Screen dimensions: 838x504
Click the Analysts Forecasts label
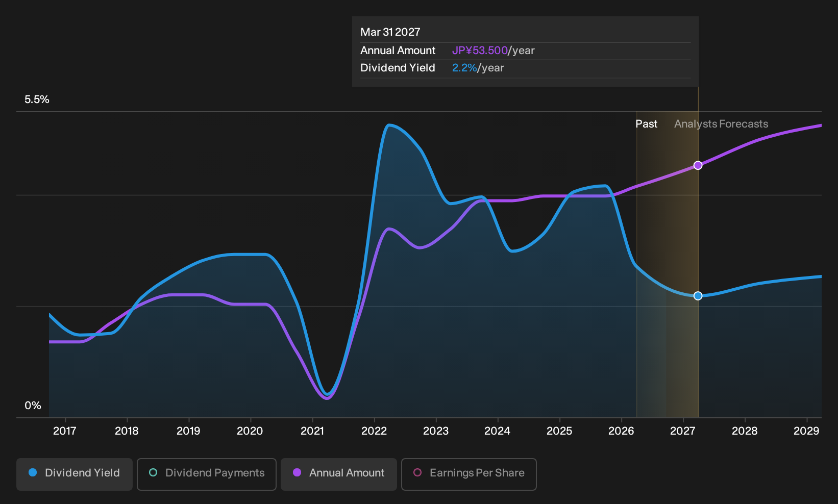(x=721, y=124)
